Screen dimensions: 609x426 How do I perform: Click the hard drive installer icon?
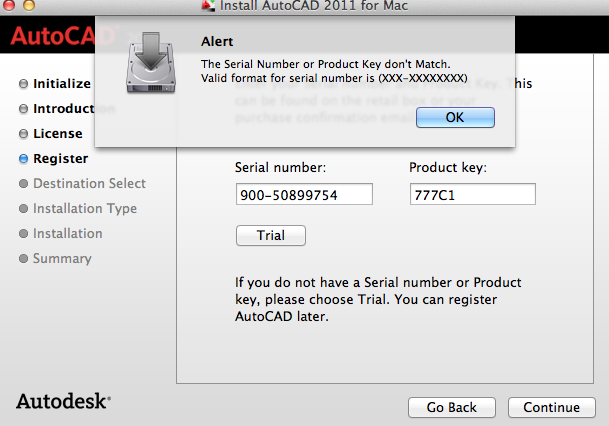tap(151, 62)
